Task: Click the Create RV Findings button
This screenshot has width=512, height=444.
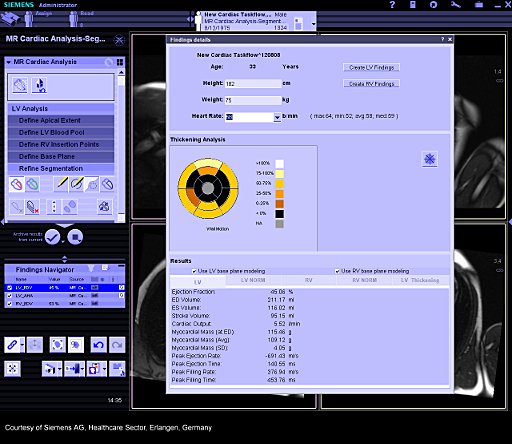Action: click(371, 84)
